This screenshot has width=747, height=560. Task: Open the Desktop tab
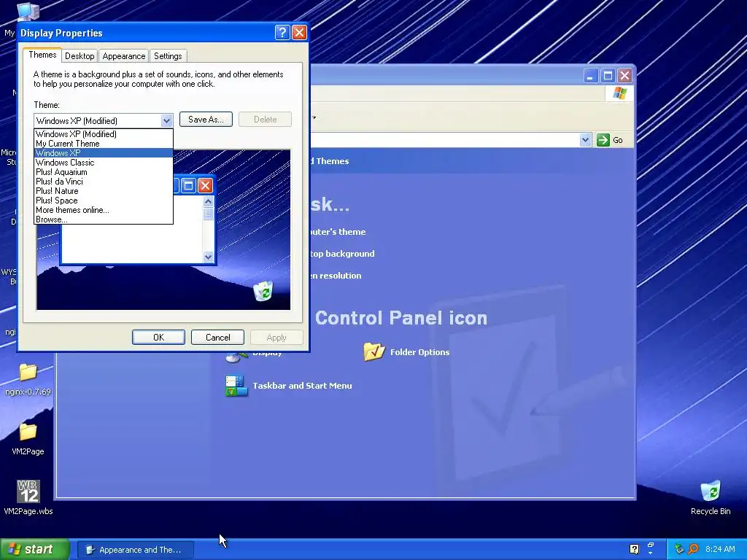pos(80,55)
